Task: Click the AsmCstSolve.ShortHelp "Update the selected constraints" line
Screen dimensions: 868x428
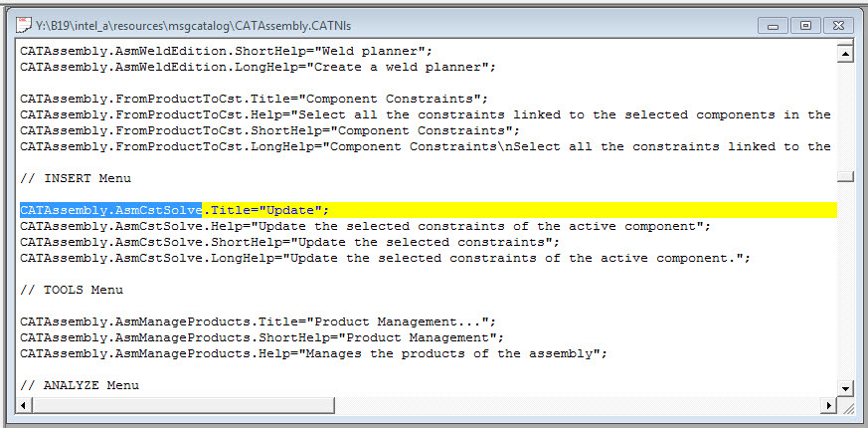Action: (x=290, y=242)
